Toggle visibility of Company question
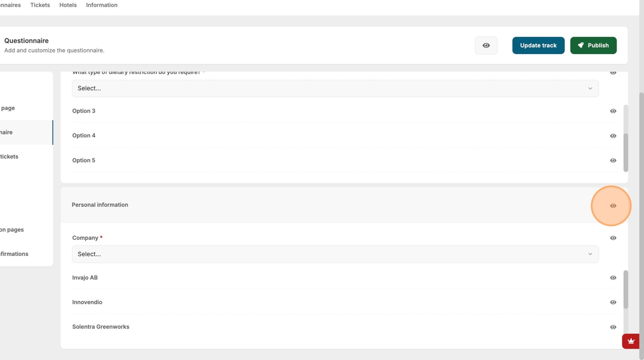Viewport: 644px width, 360px height. pyautogui.click(x=613, y=238)
